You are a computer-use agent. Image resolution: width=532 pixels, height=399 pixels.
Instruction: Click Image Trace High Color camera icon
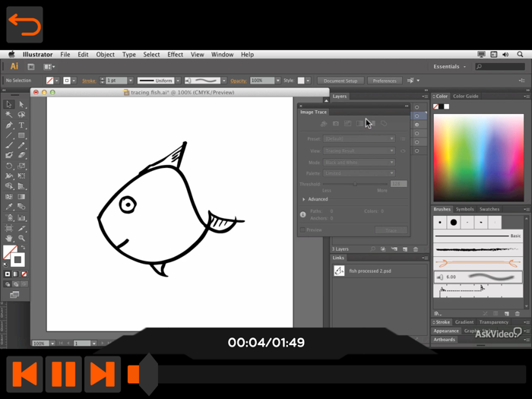click(336, 124)
